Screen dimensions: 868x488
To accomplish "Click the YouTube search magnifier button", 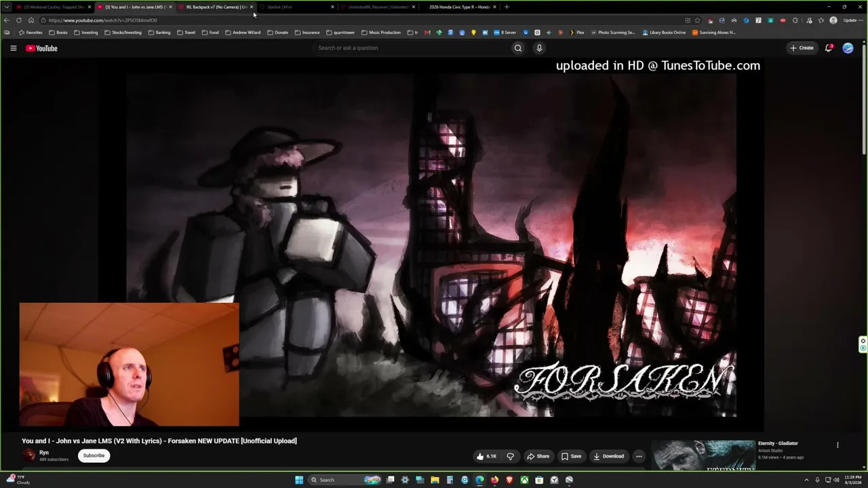I will 518,48.
